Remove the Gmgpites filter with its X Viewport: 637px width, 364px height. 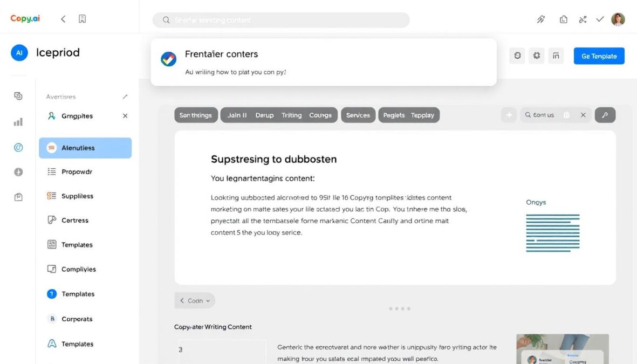tap(125, 115)
